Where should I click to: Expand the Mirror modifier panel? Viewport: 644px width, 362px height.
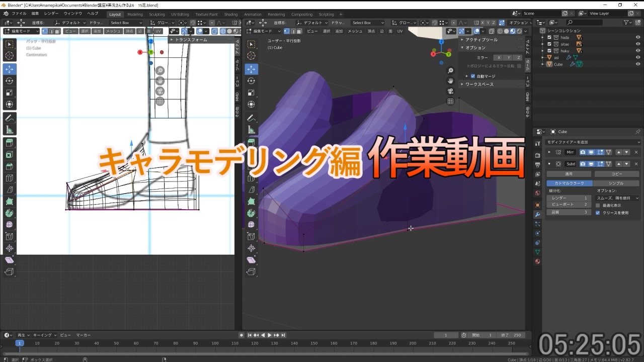pyautogui.click(x=549, y=152)
